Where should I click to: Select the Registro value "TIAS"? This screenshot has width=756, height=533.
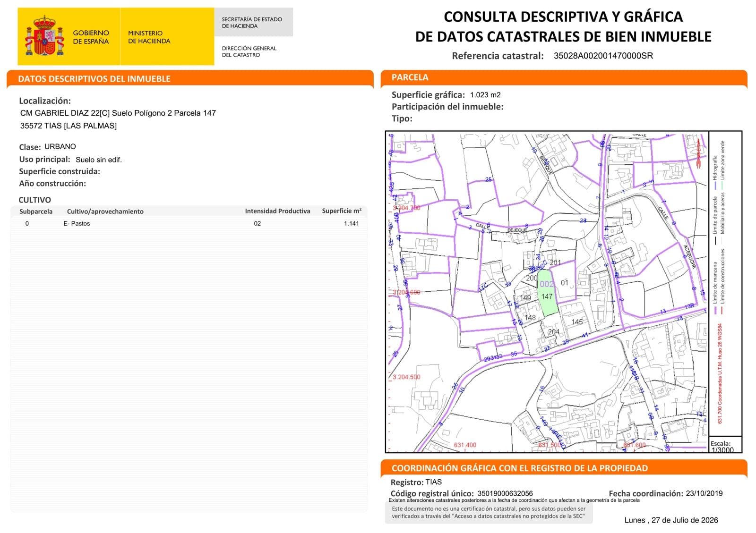[x=434, y=482]
